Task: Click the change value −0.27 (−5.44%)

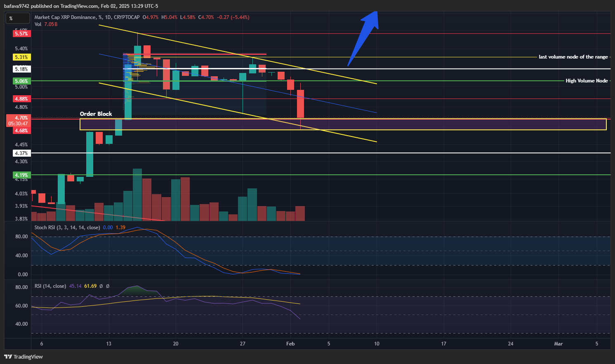Action: click(233, 17)
